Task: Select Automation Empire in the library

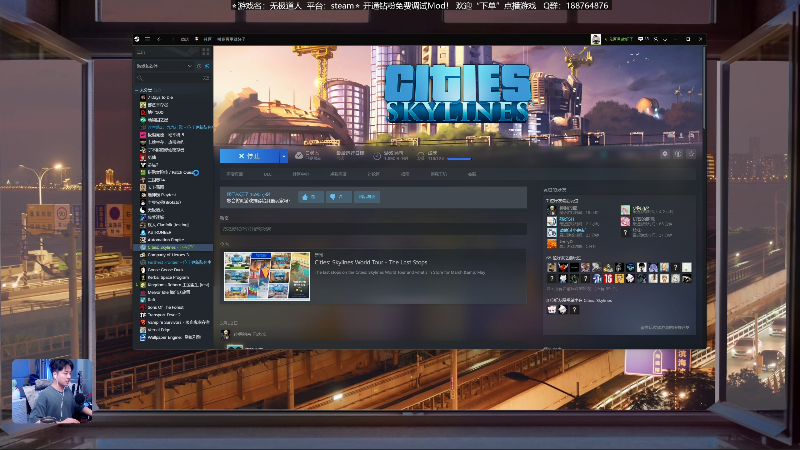Action: [x=162, y=240]
